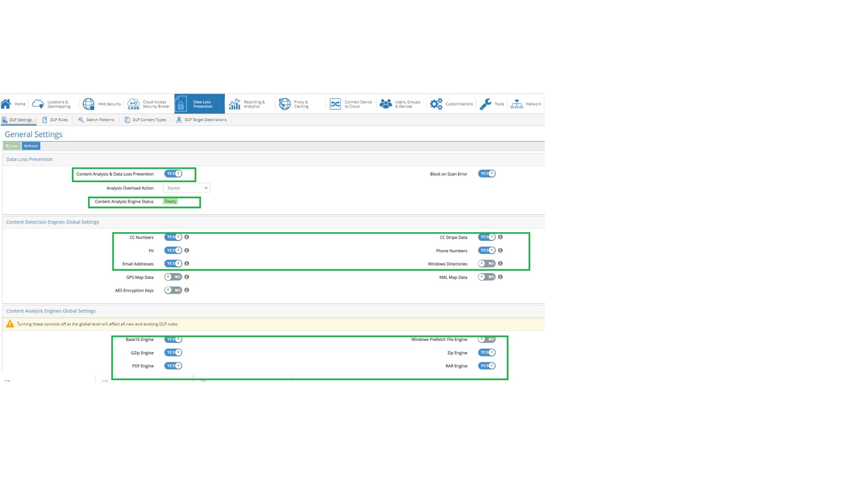
Task: Click the Network icon
Action: (516, 103)
